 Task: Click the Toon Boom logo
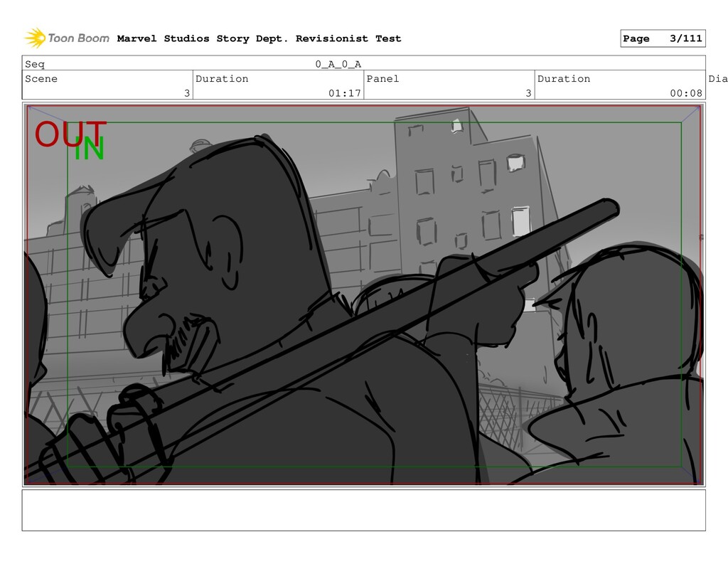click(67, 38)
